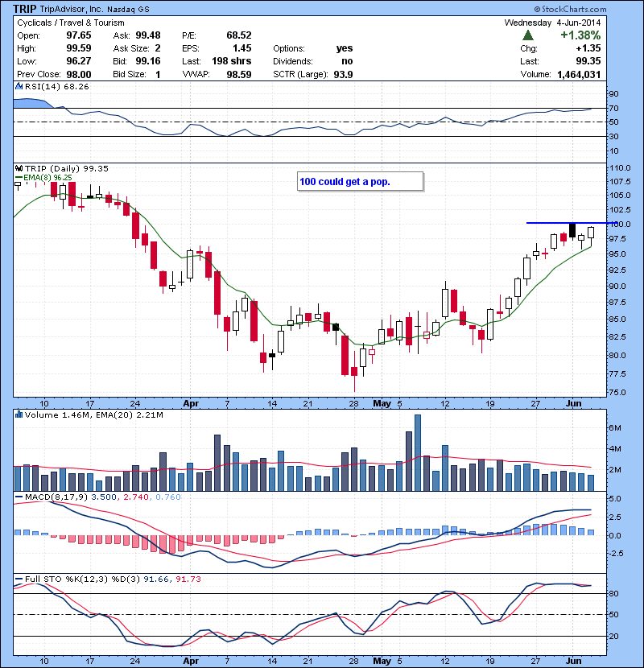Click the Chg value +1.35
Image resolution: width=644 pixels, height=668 pixels.
588,48
